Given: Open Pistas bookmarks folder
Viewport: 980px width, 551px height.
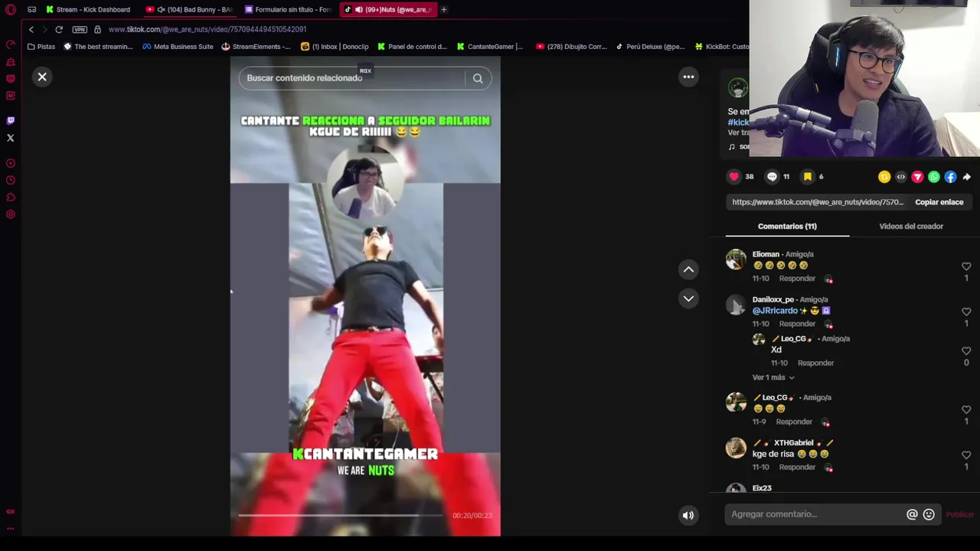Looking at the screenshot, I should (x=41, y=47).
